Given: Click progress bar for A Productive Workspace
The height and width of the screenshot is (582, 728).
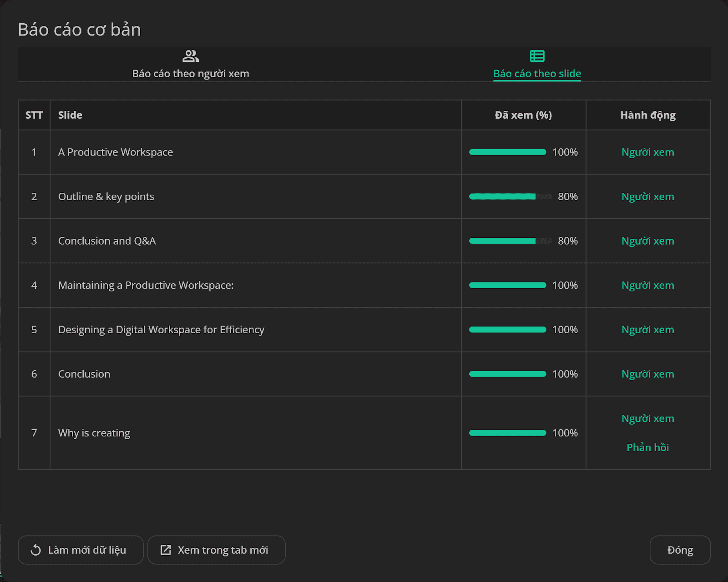Looking at the screenshot, I should point(508,152).
